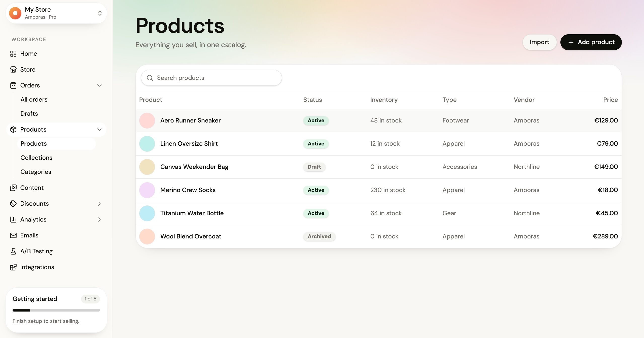Click the magnifier icon in search box
This screenshot has height=338, width=644.
coord(150,78)
